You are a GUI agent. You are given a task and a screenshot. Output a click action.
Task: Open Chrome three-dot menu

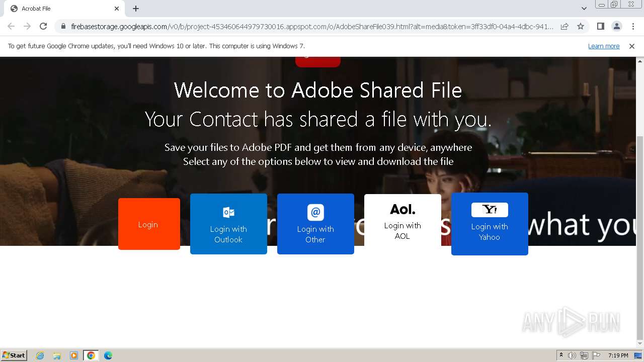click(633, 26)
